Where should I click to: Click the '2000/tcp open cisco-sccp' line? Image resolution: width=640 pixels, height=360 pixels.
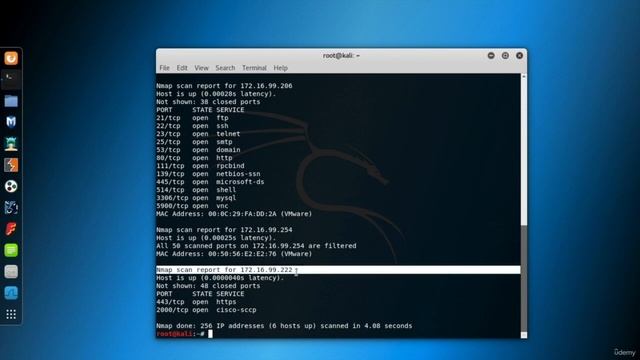coord(206,310)
